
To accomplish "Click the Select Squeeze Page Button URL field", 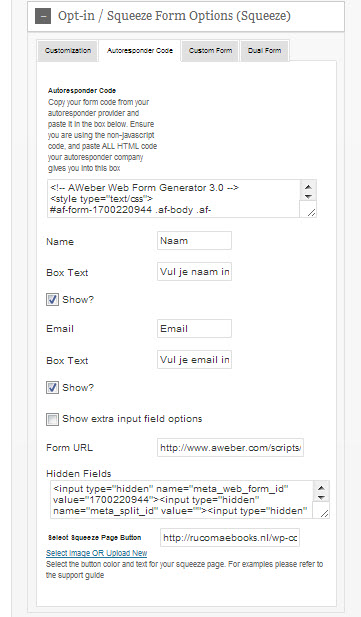I will click(x=230, y=538).
